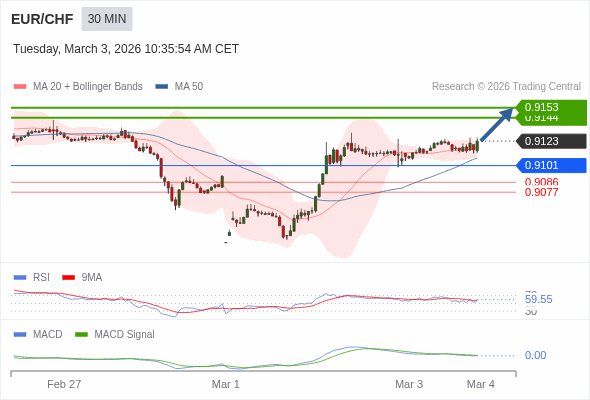590x400 pixels.
Task: Click the MACD value 0.00
Action: [x=535, y=355]
